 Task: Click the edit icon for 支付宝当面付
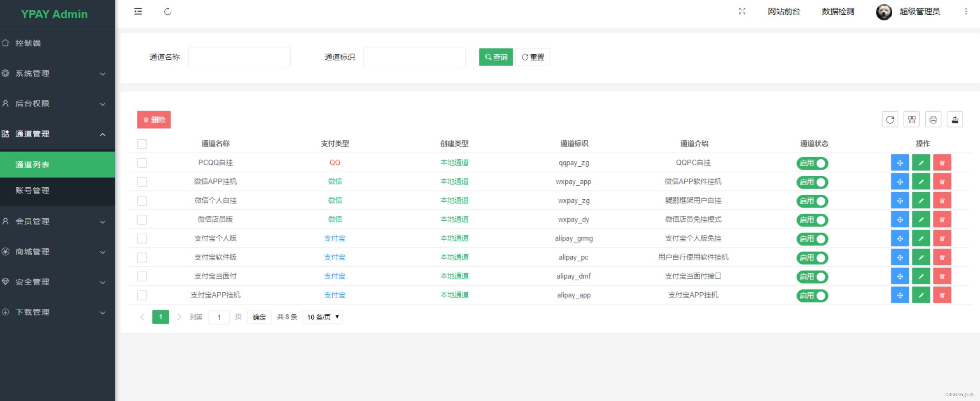921,276
